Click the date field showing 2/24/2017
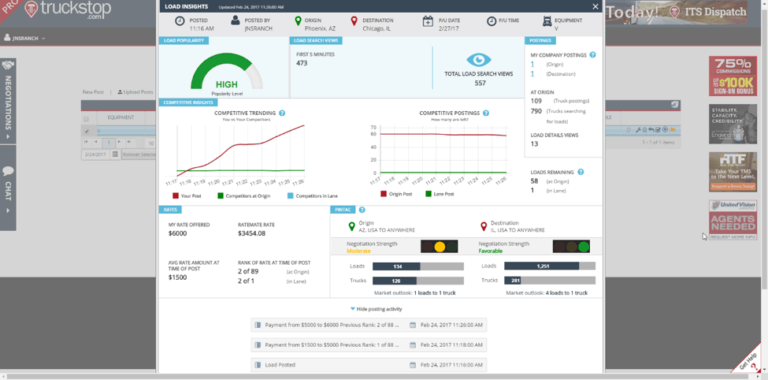Screen dimensions: 768x380 pos(96,154)
